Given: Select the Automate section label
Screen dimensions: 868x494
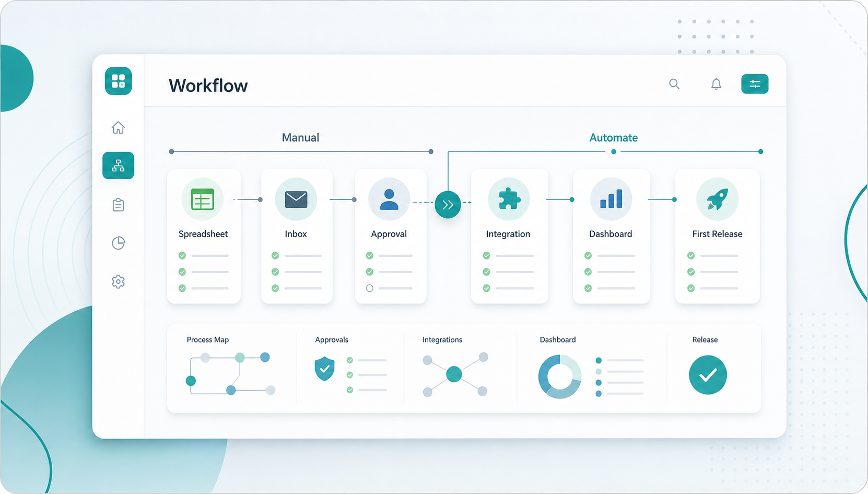Looking at the screenshot, I should click(x=614, y=138).
